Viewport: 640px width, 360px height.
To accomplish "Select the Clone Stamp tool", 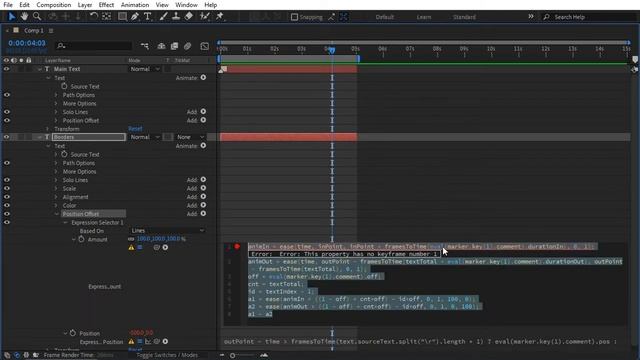I will coord(176,16).
